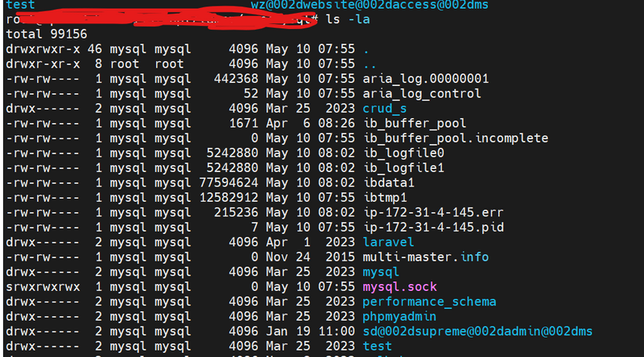Image resolution: width=644 pixels, height=357 pixels.
Task: Click the laravel directory name
Action: (x=388, y=242)
